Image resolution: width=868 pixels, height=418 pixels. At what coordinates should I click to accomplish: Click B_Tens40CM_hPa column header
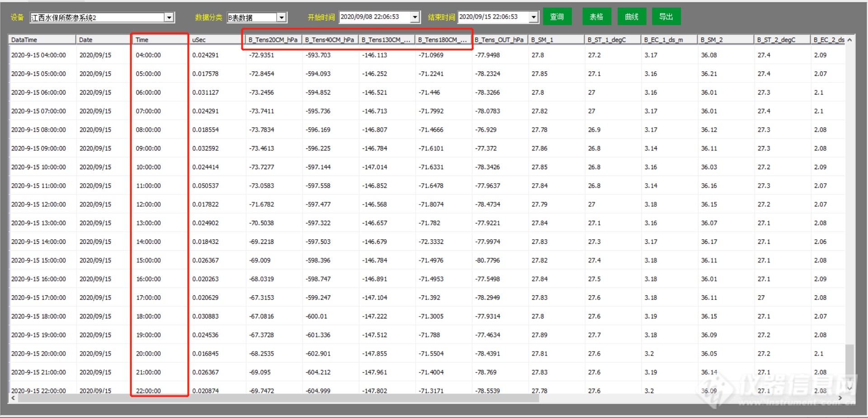330,40
